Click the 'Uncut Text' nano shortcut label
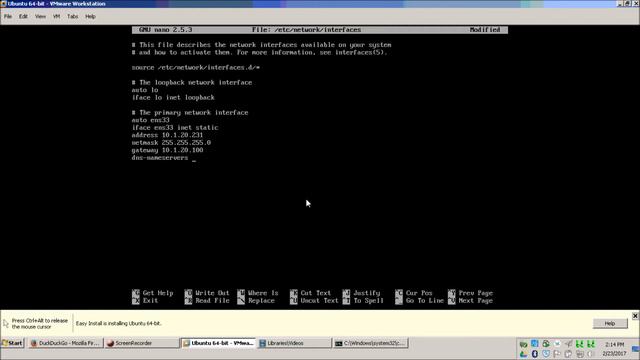Viewport: 640px width, 360px height. 320,300
